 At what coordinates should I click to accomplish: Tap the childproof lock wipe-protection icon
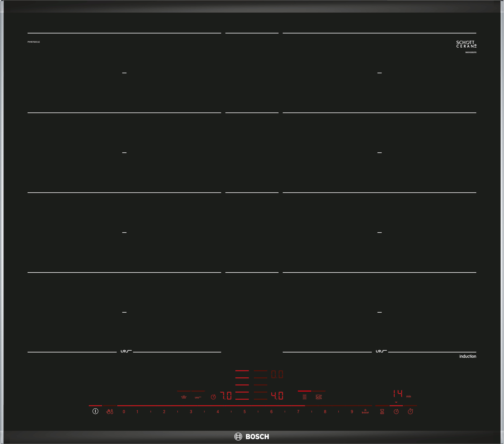110,412
